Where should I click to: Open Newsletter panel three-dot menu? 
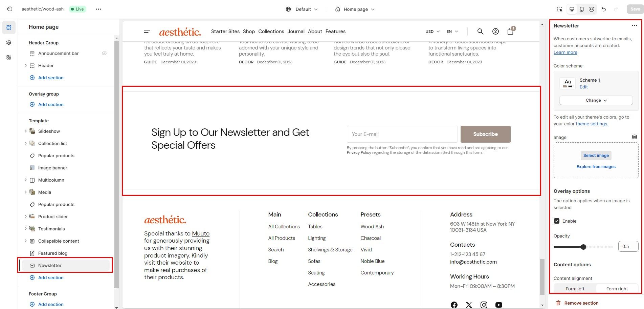click(x=634, y=26)
